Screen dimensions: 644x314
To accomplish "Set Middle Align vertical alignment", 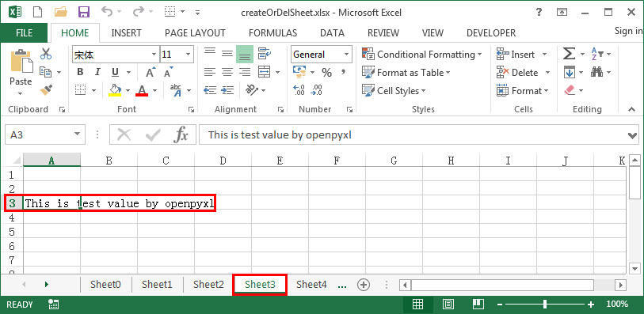I will (227, 54).
